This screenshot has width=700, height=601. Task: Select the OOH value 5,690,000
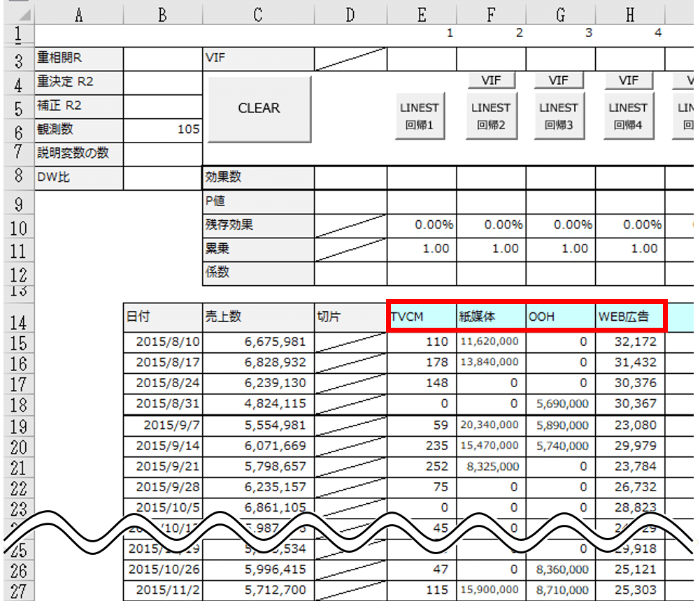pyautogui.click(x=561, y=404)
